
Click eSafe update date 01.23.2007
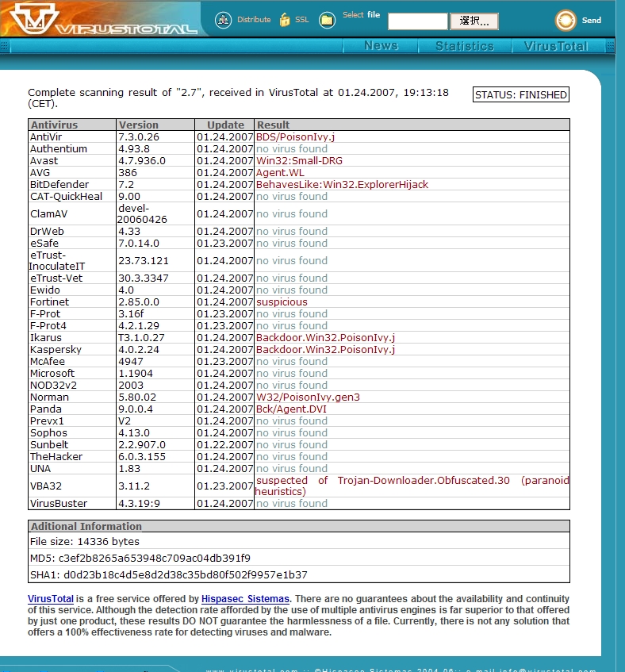point(224,244)
